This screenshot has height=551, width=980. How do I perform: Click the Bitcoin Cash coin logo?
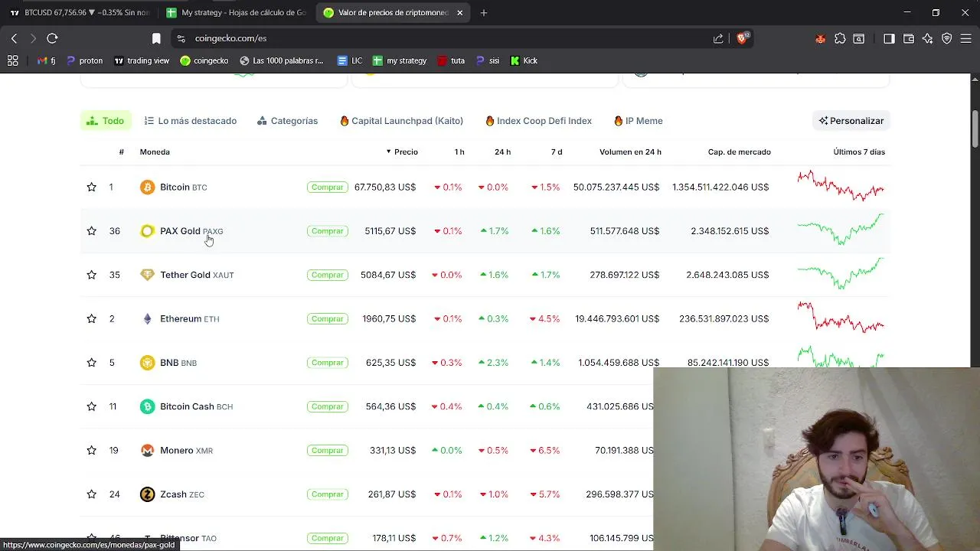(x=147, y=406)
